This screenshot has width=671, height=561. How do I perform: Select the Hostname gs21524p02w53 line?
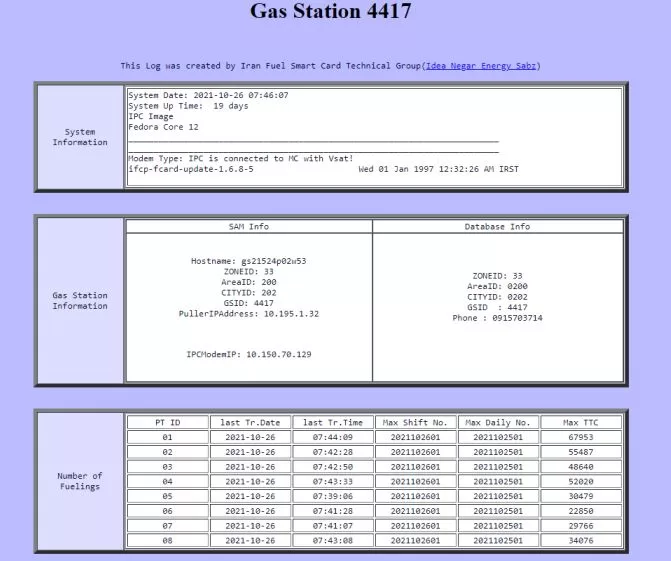click(x=248, y=260)
